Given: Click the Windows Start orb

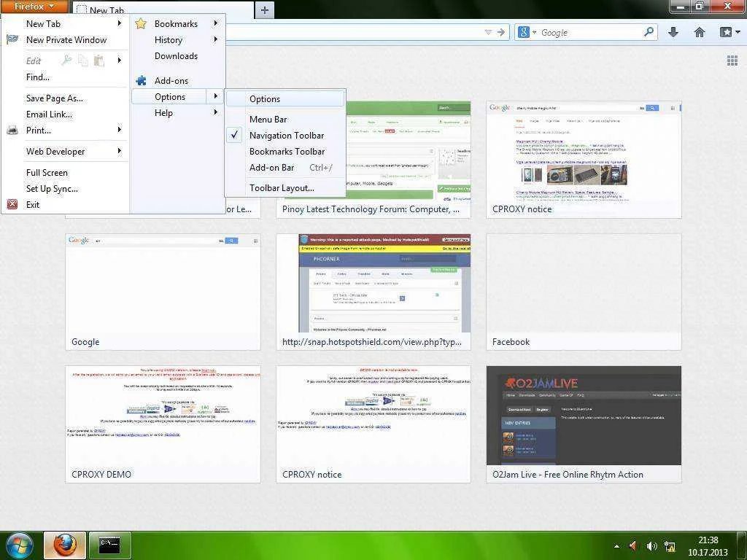Looking at the screenshot, I should point(20,545).
